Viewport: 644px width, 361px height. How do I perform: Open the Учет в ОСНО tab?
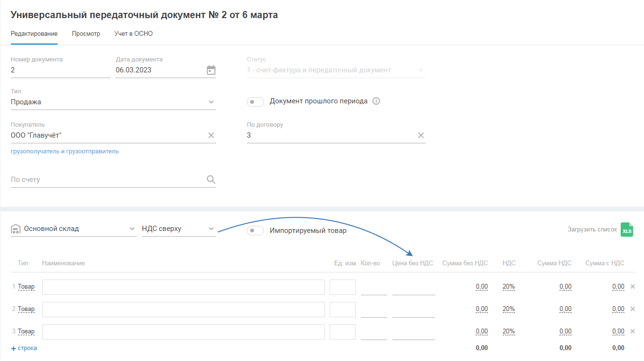134,34
